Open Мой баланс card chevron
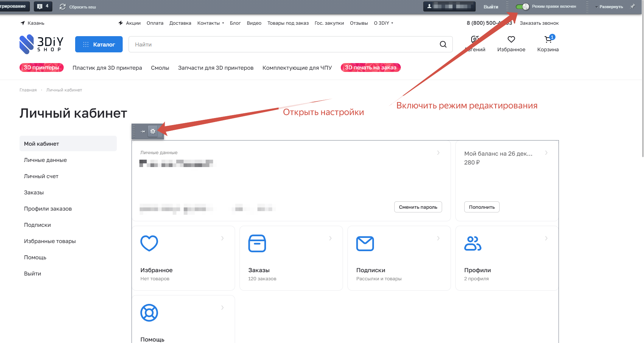Viewport: 644px width, 343px height. 546,153
